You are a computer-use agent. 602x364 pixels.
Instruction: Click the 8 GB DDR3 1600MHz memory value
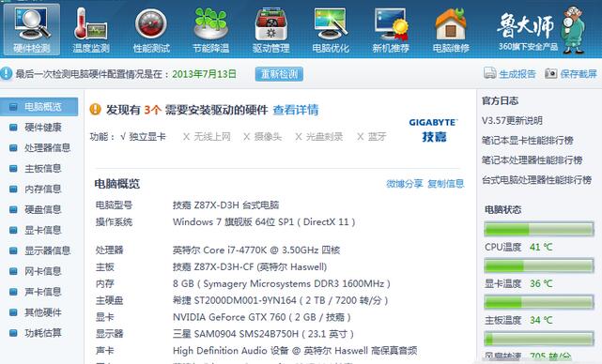282,284
